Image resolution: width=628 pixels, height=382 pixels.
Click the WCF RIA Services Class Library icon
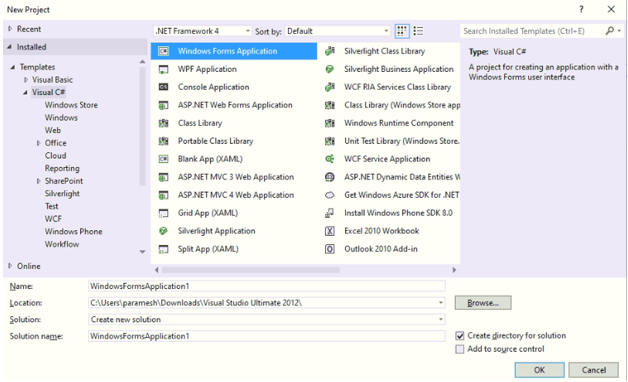click(x=330, y=87)
